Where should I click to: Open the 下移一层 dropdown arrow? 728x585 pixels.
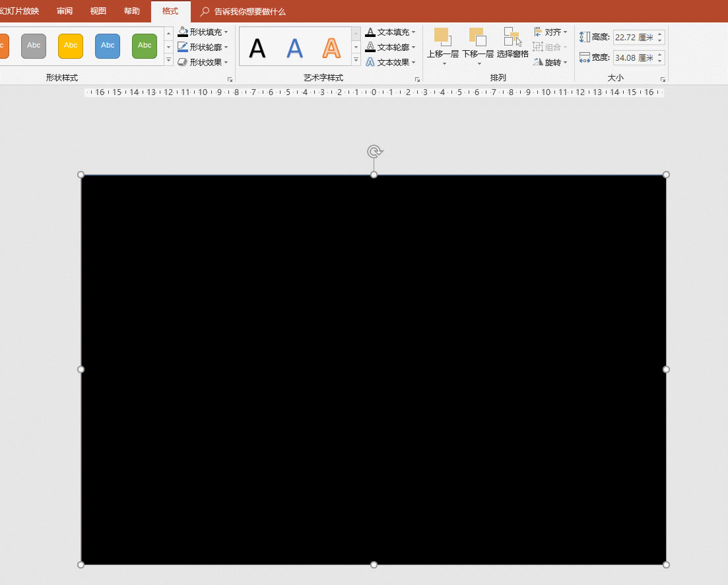click(x=479, y=63)
